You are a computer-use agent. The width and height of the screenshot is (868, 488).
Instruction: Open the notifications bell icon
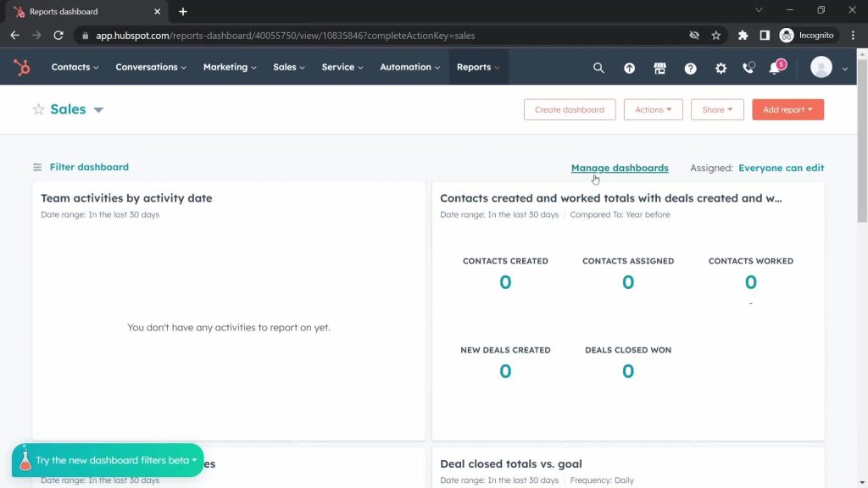tap(776, 68)
